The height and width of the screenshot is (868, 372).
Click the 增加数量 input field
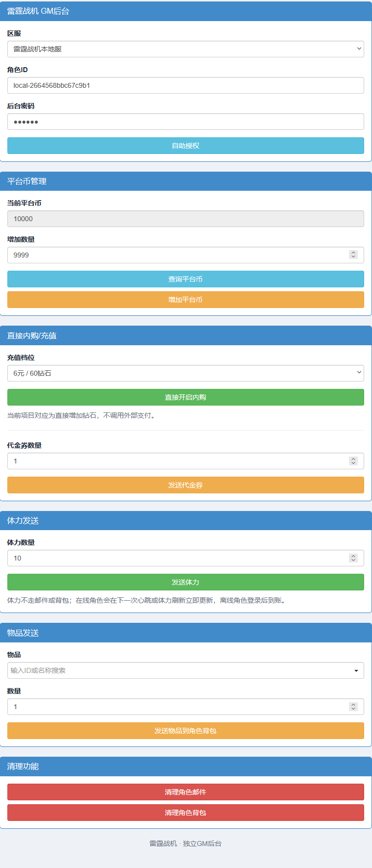click(x=185, y=255)
